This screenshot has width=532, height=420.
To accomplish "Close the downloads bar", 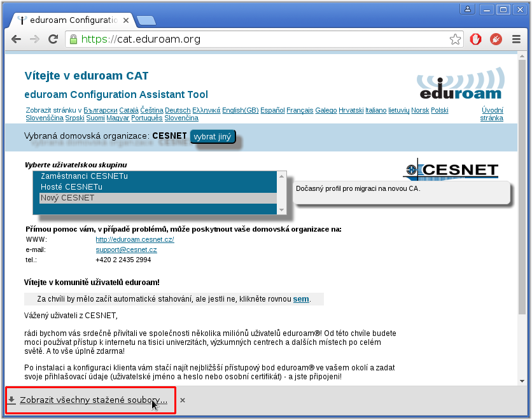I will pos(183,400).
